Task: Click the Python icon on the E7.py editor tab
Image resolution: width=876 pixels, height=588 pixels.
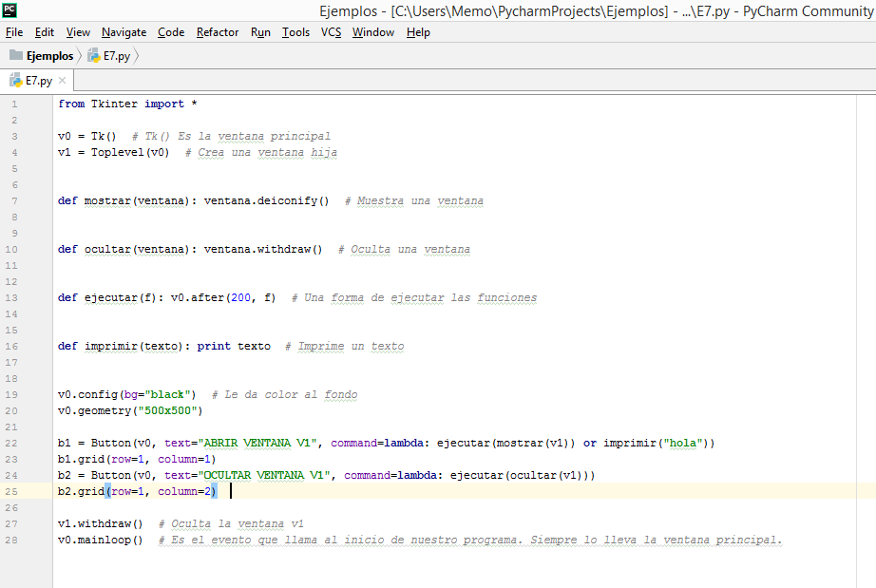Action: (x=15, y=80)
